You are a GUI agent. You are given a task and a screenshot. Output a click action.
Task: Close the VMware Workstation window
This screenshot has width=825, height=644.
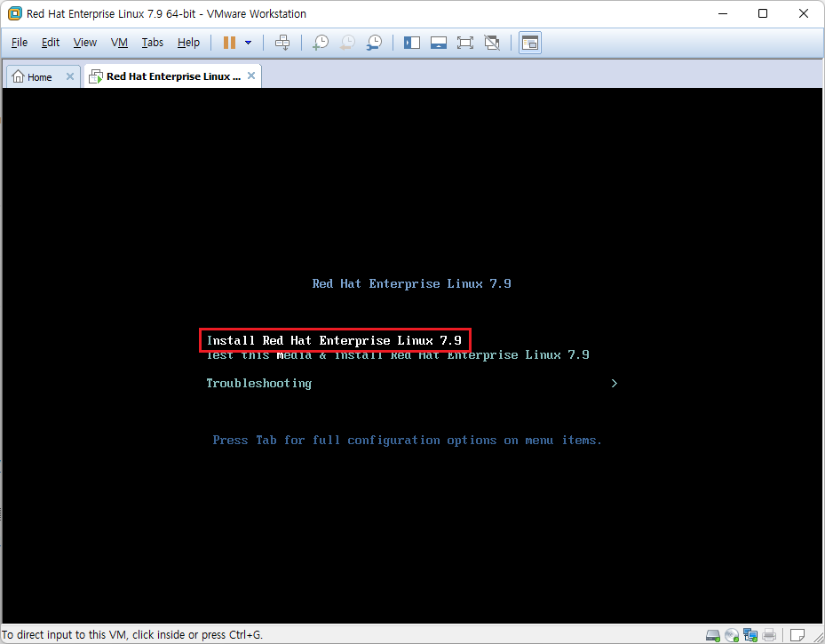804,13
